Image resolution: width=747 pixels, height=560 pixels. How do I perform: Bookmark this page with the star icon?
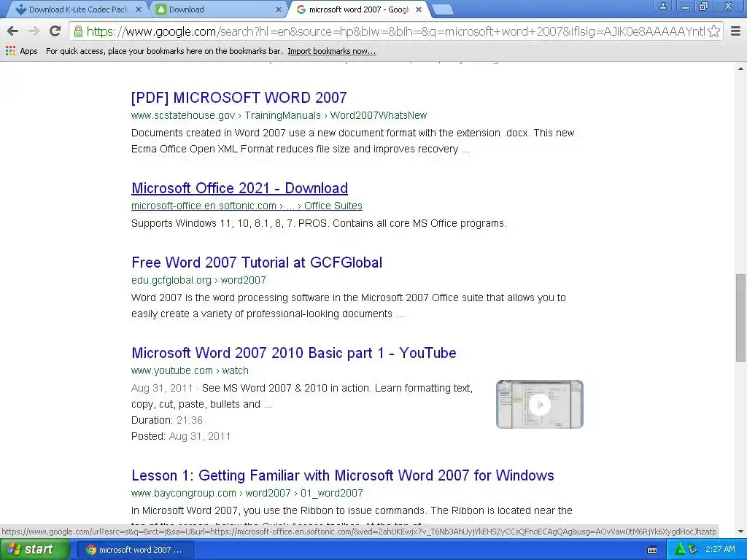click(x=713, y=31)
